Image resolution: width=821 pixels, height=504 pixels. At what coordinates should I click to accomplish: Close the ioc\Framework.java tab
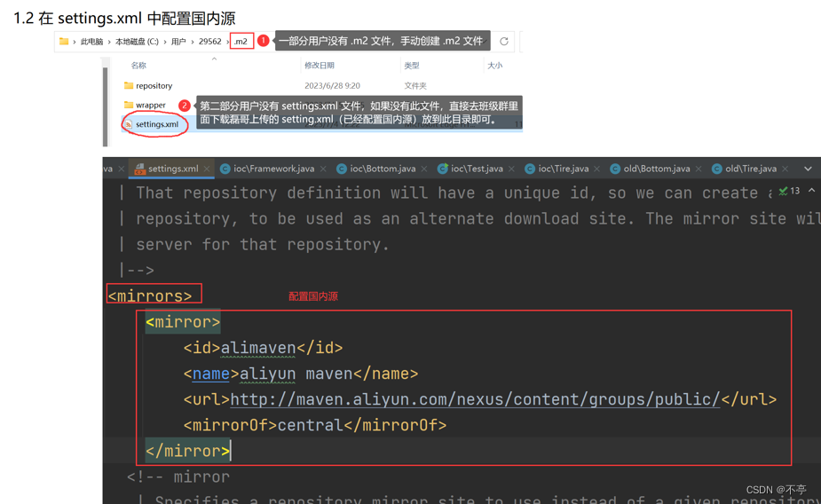point(323,169)
